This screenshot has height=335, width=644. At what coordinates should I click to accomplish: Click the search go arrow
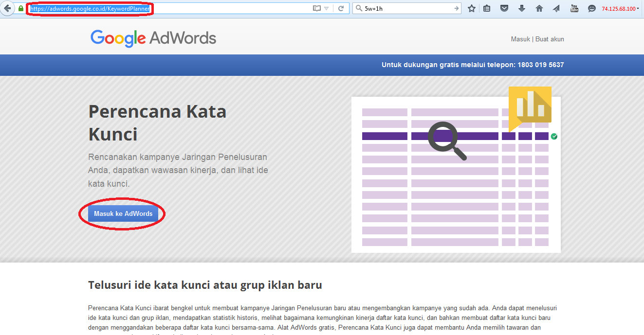[456, 8]
